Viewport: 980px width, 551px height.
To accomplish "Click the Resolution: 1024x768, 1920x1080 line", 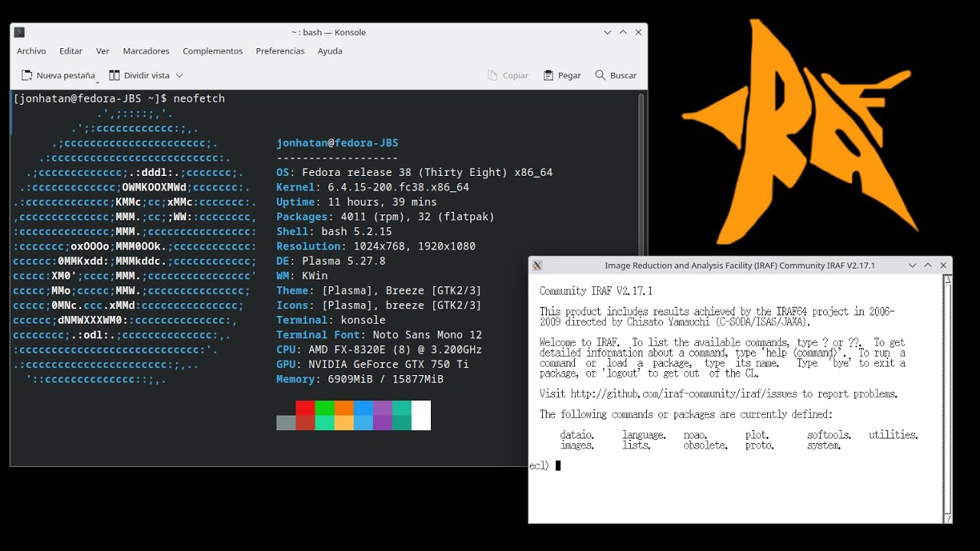I will (x=376, y=246).
